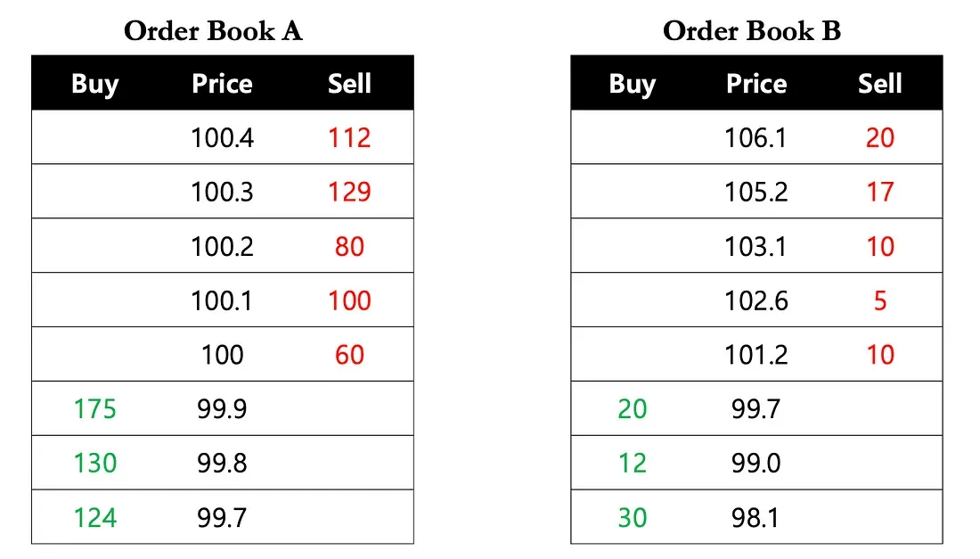Click the 101.2 price cell

[x=756, y=355]
